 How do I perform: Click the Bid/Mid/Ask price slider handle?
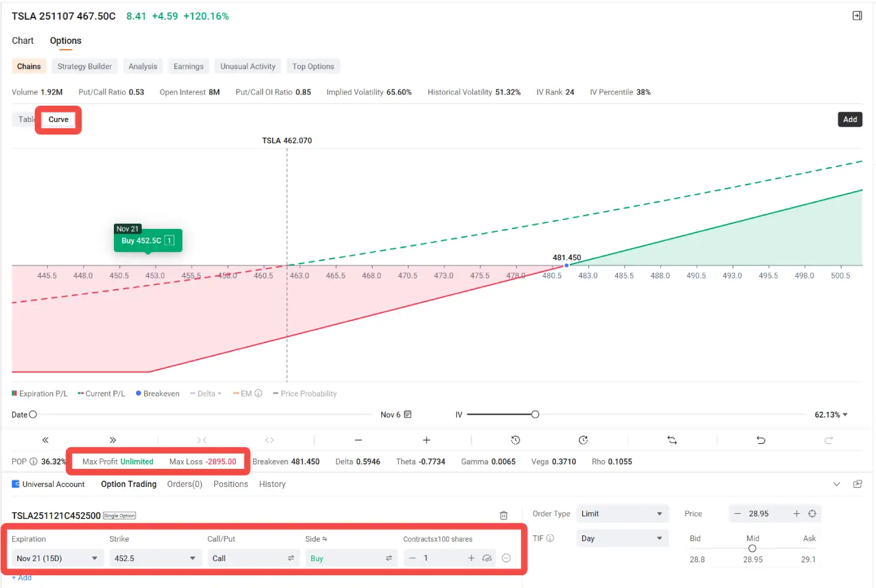[752, 548]
